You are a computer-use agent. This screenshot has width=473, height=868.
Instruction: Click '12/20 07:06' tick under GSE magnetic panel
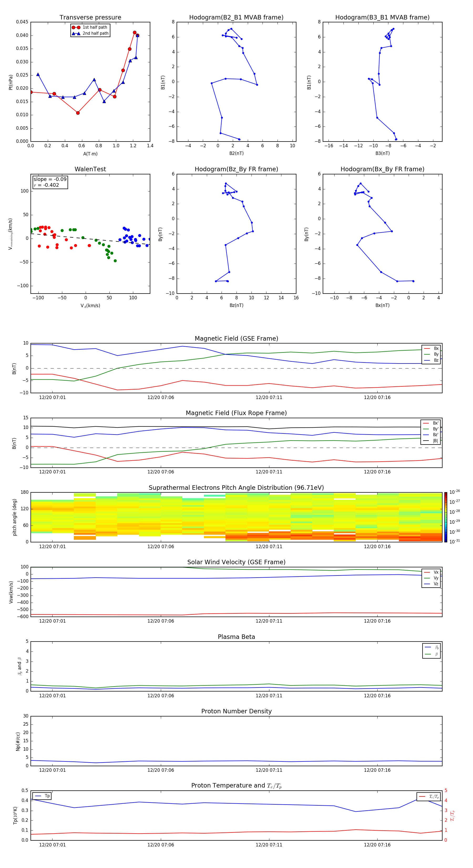tap(161, 398)
